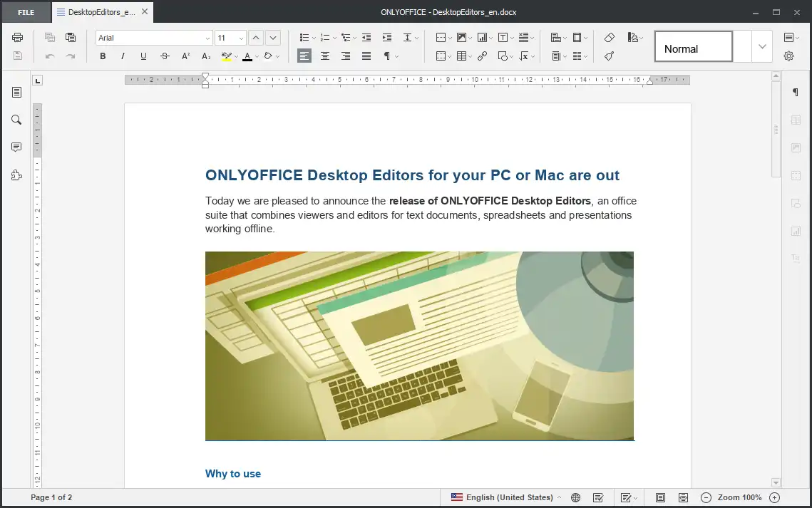812x508 pixels.
Task: Toggle italic formatting
Action: [x=123, y=56]
